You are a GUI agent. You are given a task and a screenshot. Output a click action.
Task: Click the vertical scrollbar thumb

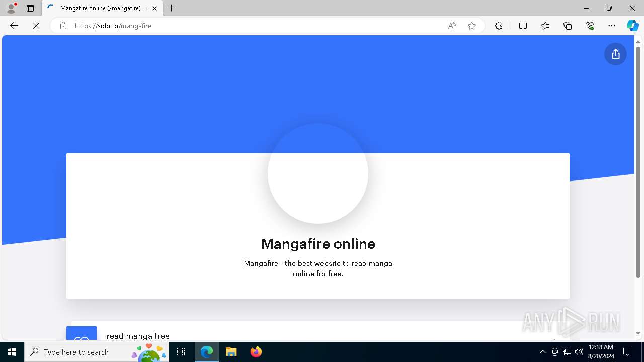click(638, 162)
